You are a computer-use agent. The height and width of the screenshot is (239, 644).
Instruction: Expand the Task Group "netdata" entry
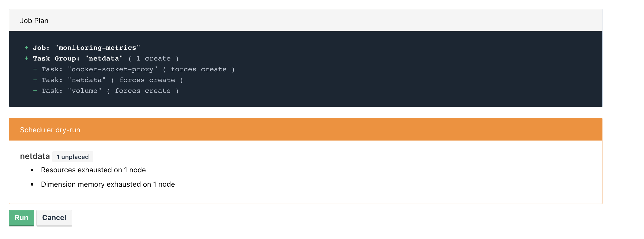click(77, 58)
